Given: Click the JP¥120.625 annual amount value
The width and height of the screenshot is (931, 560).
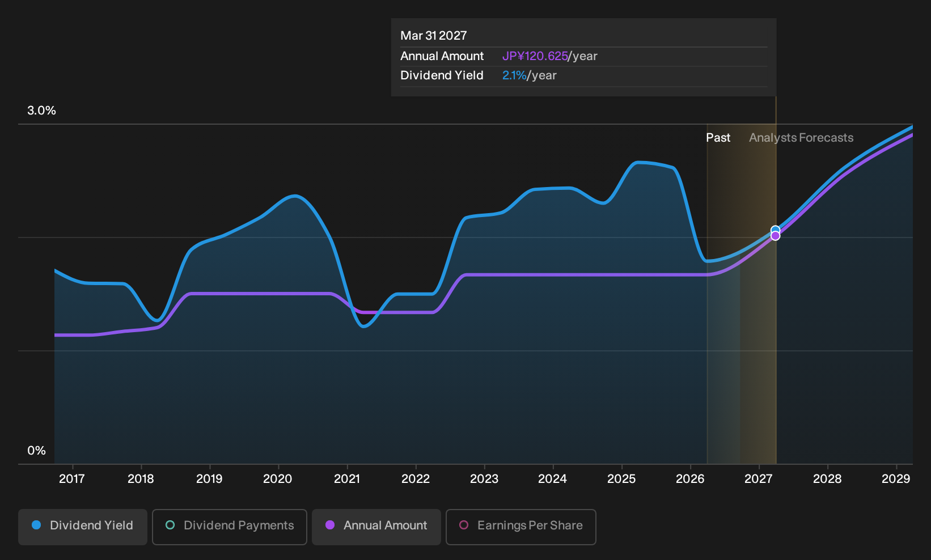Looking at the screenshot, I should [535, 56].
